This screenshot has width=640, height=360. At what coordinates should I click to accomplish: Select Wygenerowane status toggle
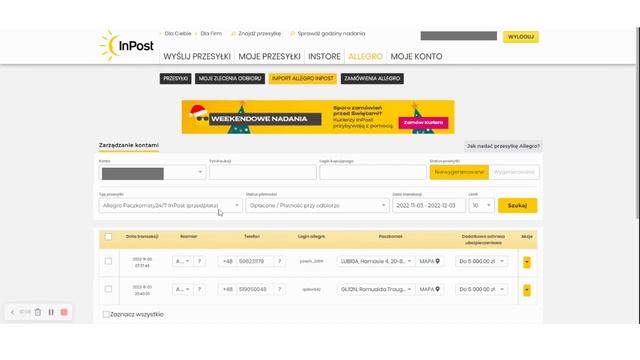click(514, 172)
